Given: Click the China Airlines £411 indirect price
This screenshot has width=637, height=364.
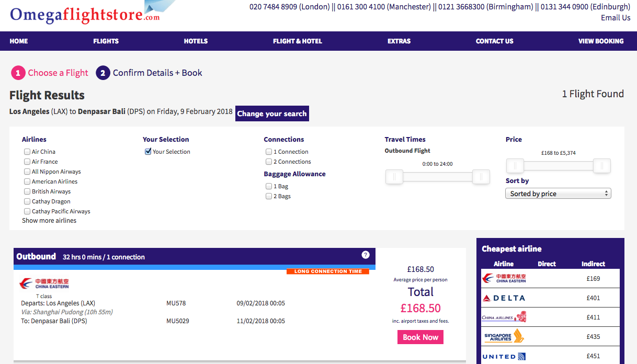Looking at the screenshot, I should (x=594, y=317).
